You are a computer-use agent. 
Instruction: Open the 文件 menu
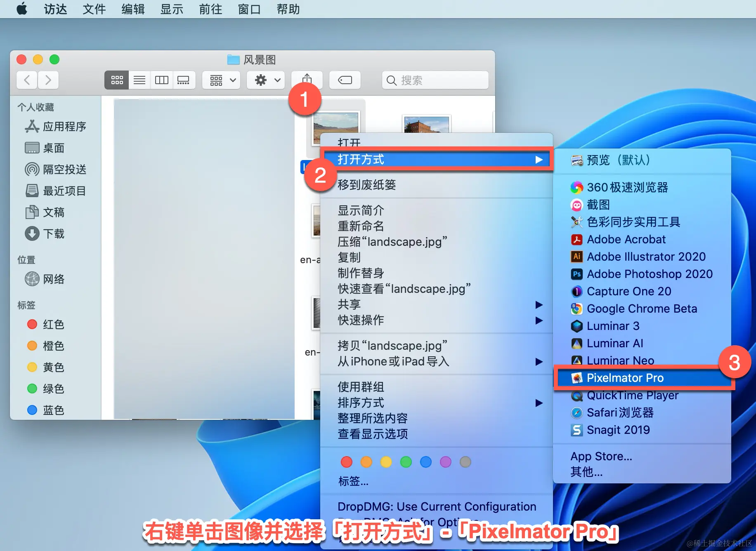(x=94, y=9)
